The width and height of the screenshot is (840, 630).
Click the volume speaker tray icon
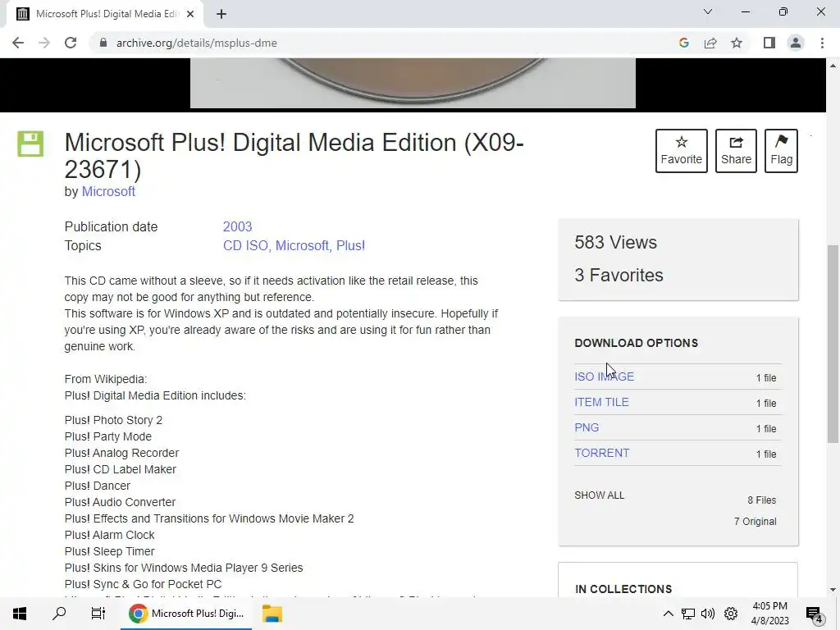pos(708,614)
